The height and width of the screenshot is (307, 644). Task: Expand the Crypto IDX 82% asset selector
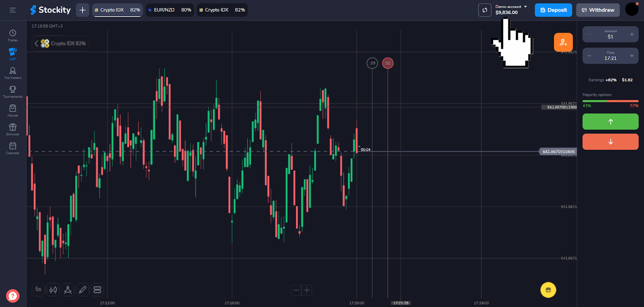tap(60, 44)
